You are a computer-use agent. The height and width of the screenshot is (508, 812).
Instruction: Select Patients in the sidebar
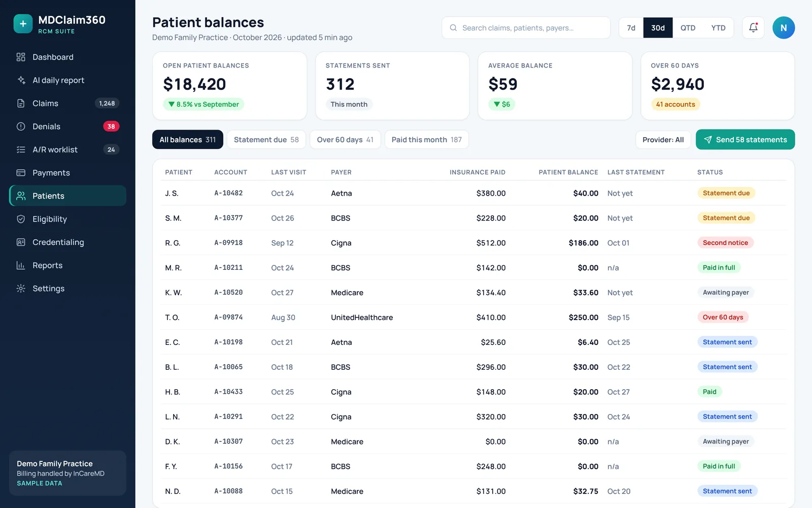67,196
